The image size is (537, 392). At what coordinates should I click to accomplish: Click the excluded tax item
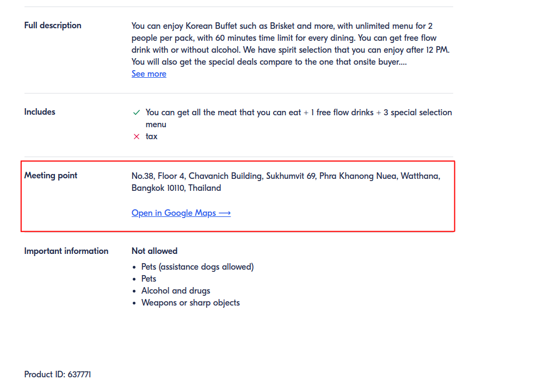point(152,136)
